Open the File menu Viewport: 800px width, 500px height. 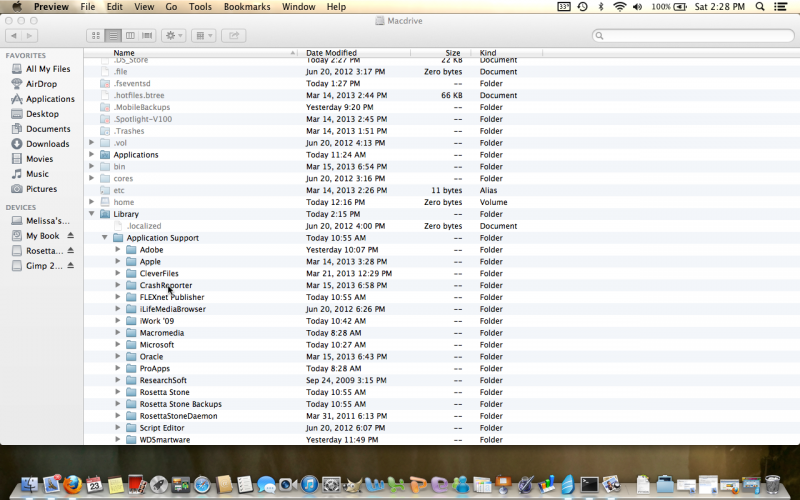click(x=88, y=7)
